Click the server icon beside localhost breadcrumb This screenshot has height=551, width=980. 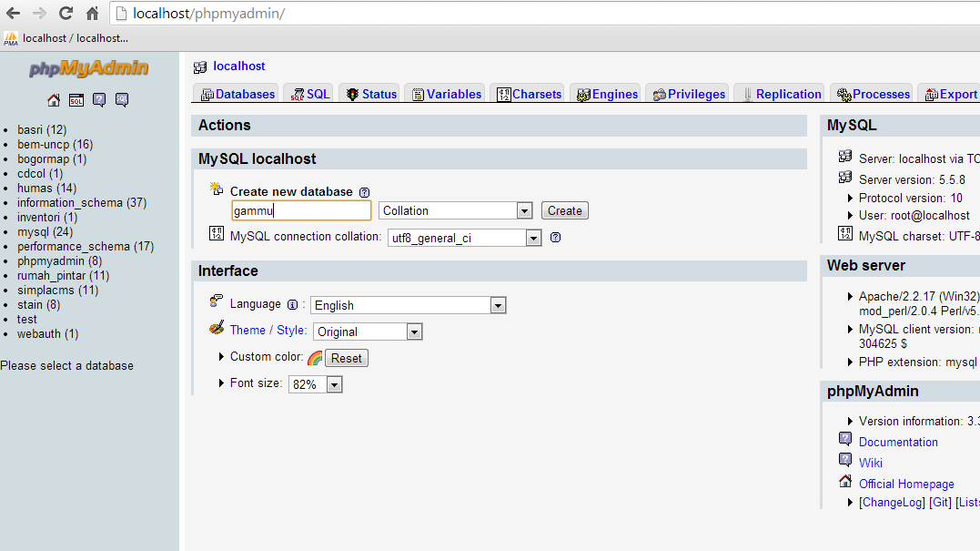point(200,66)
